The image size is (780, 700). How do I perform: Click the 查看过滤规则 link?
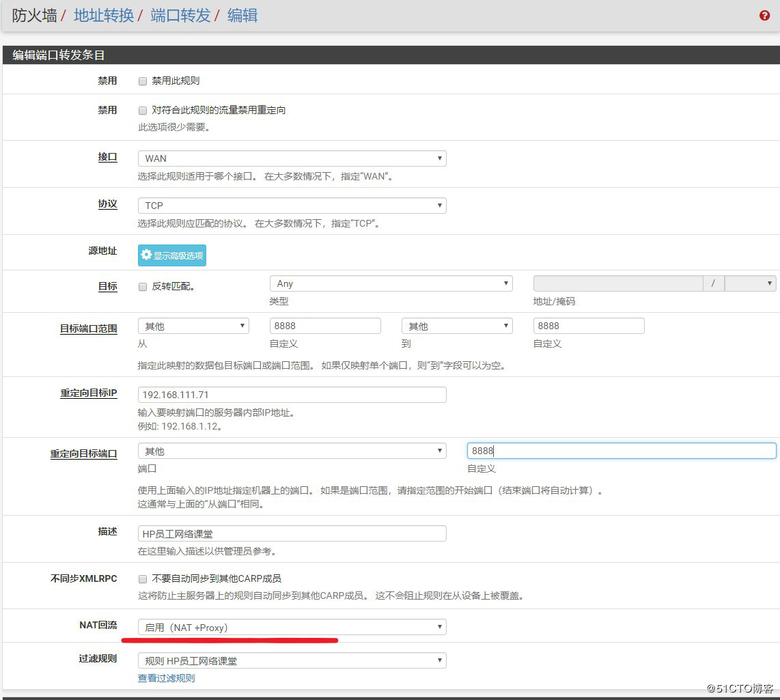[x=166, y=678]
